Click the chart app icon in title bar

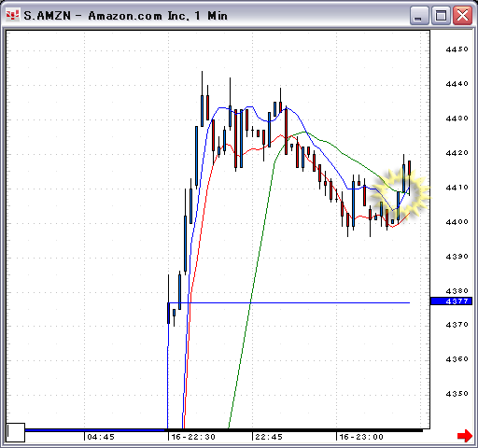point(13,15)
